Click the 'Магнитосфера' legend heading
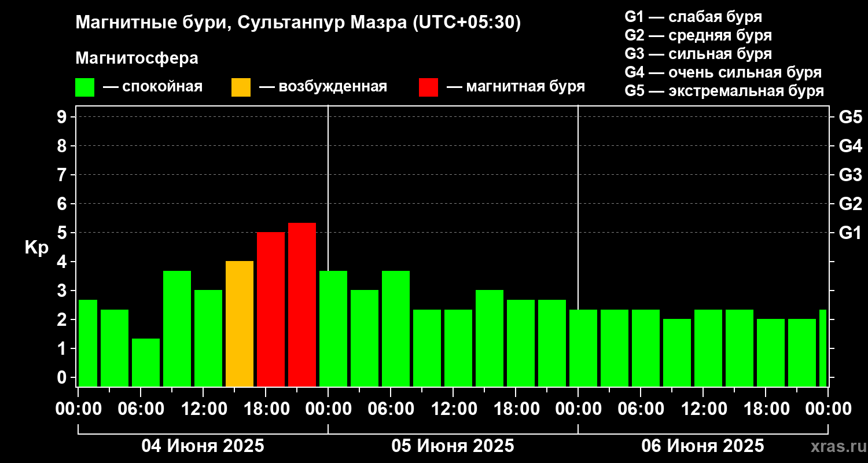The width and height of the screenshot is (868, 463). click(137, 58)
